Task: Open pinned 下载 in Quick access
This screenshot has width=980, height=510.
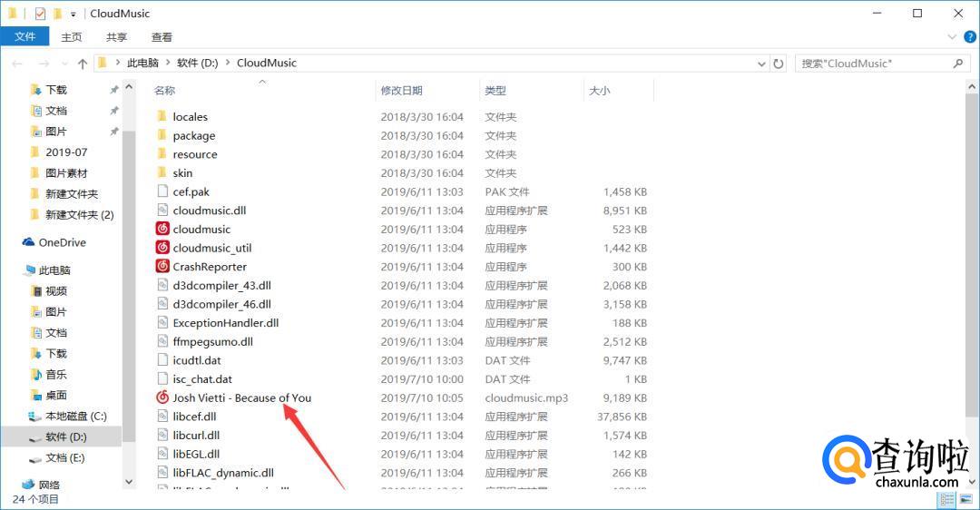Action: pyautogui.click(x=56, y=90)
